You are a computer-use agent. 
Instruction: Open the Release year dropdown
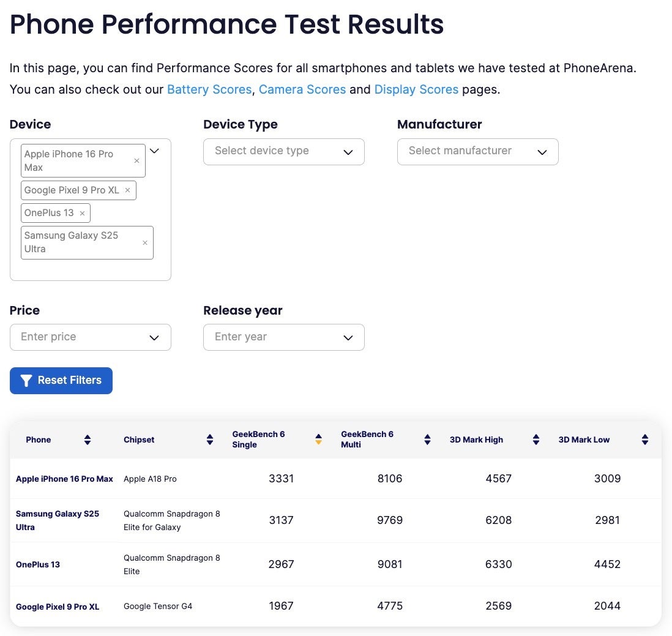pos(283,337)
